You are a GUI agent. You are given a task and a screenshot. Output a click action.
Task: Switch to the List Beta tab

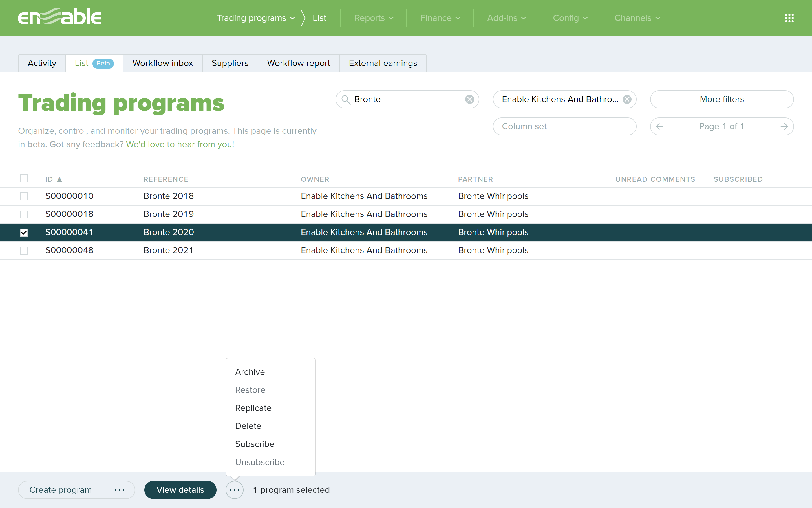[94, 63]
